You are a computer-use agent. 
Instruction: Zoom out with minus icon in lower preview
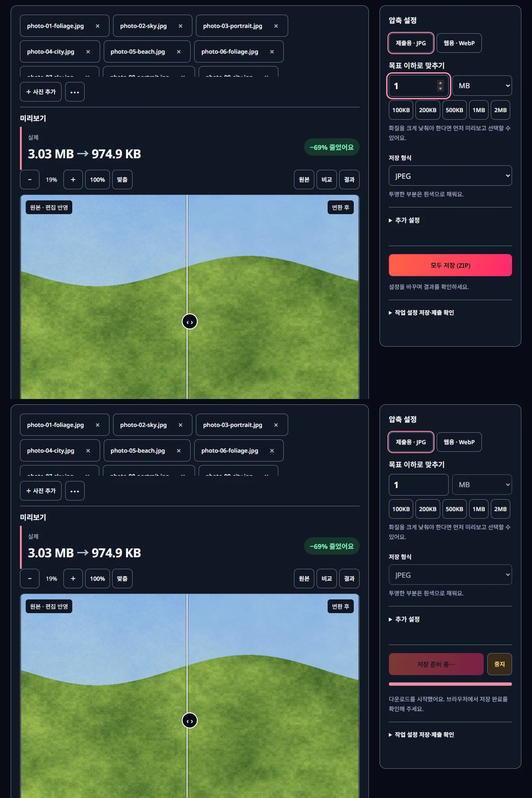click(30, 579)
